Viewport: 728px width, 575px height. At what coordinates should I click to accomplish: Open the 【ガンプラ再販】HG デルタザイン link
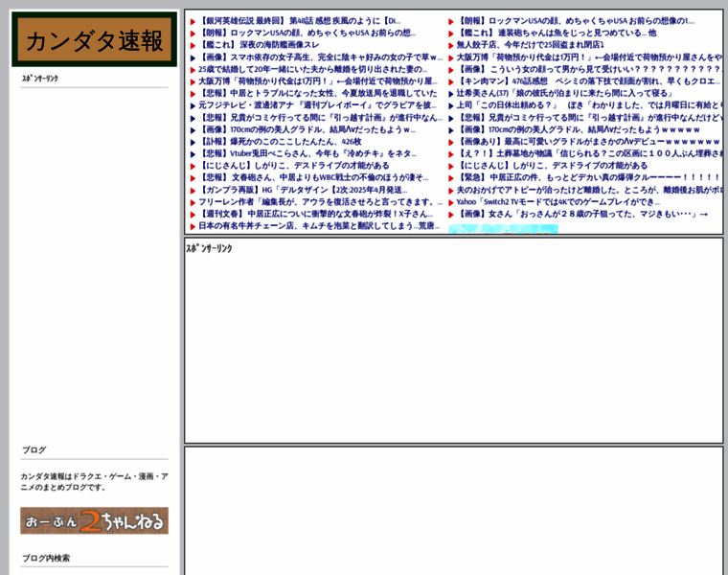304,190
